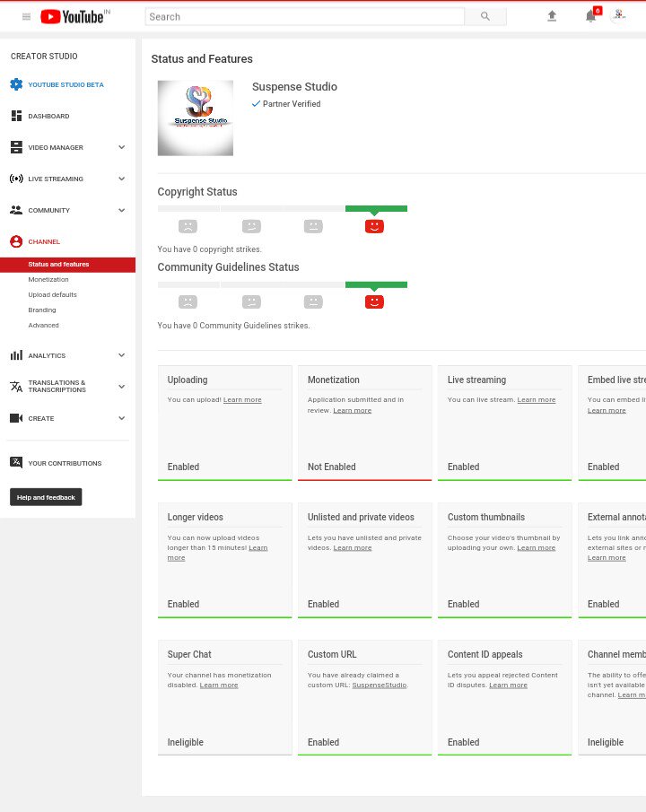Click the Suspense Studio channel thumbnail

pos(196,118)
